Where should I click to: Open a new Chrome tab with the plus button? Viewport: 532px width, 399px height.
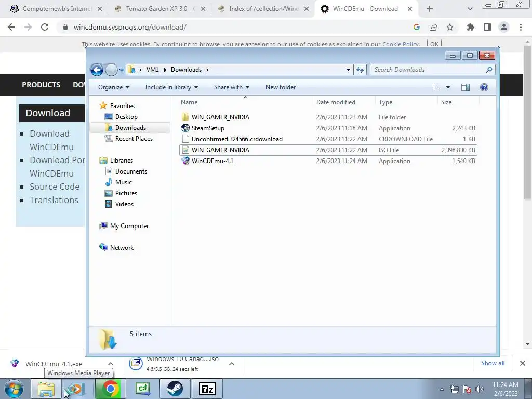pyautogui.click(x=430, y=9)
